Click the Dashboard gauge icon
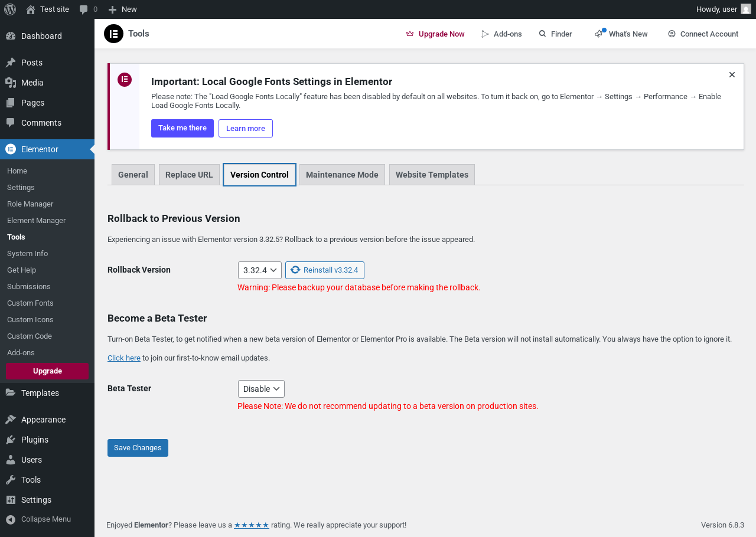Viewport: 756px width, 537px height. point(11,36)
